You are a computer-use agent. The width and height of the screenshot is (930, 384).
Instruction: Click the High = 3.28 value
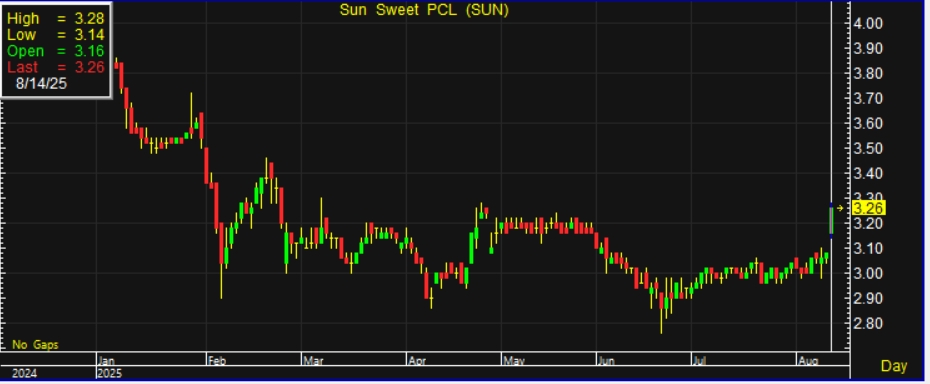56,18
